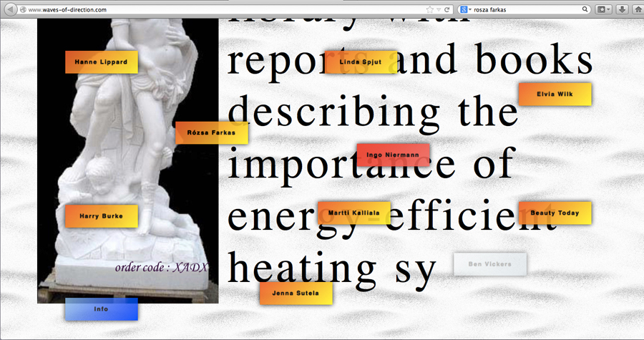Open the blue Info button
The image size is (644, 340).
pos(101,309)
